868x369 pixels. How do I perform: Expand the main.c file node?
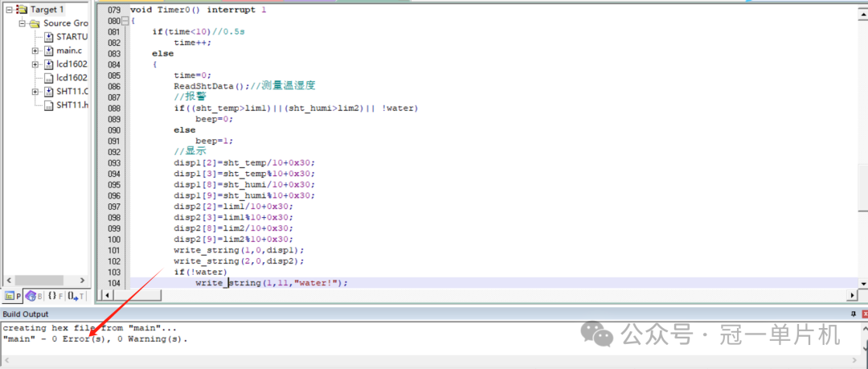tap(35, 51)
